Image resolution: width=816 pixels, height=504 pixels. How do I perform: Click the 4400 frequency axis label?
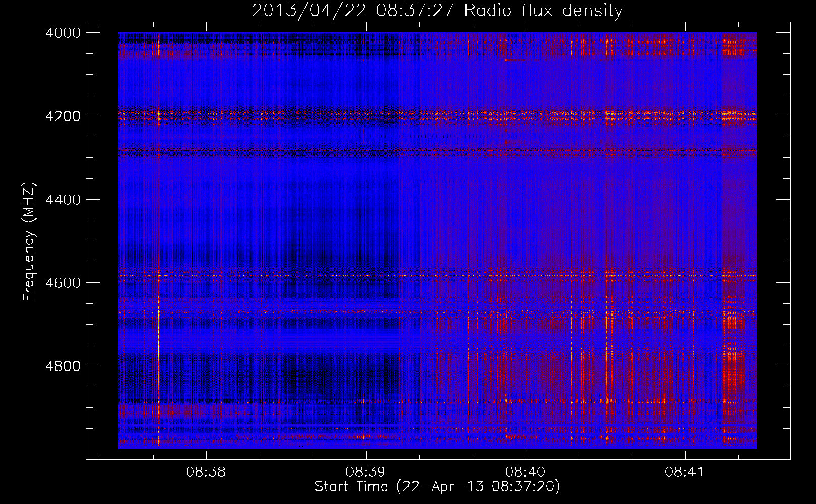(63, 200)
